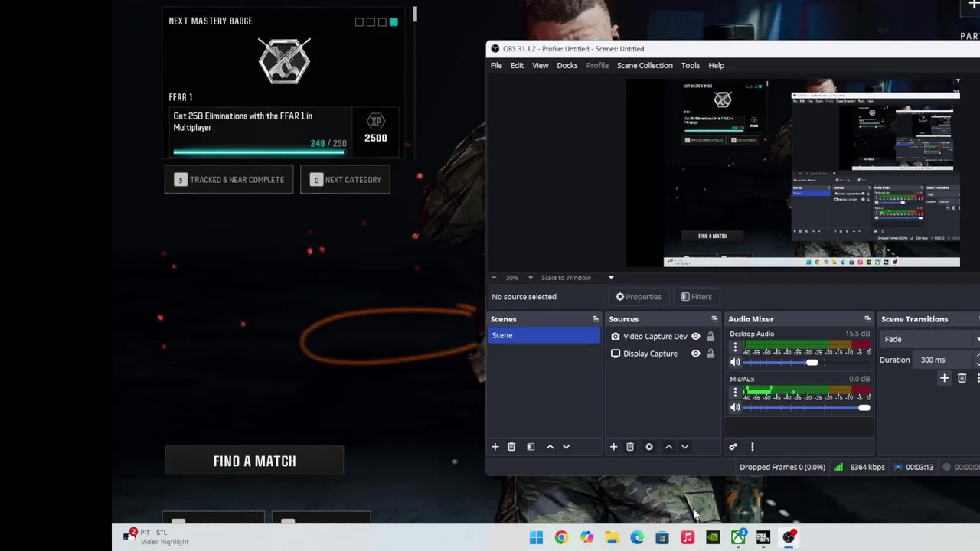Open preview scaling dropdown Scale to Window

pos(577,278)
